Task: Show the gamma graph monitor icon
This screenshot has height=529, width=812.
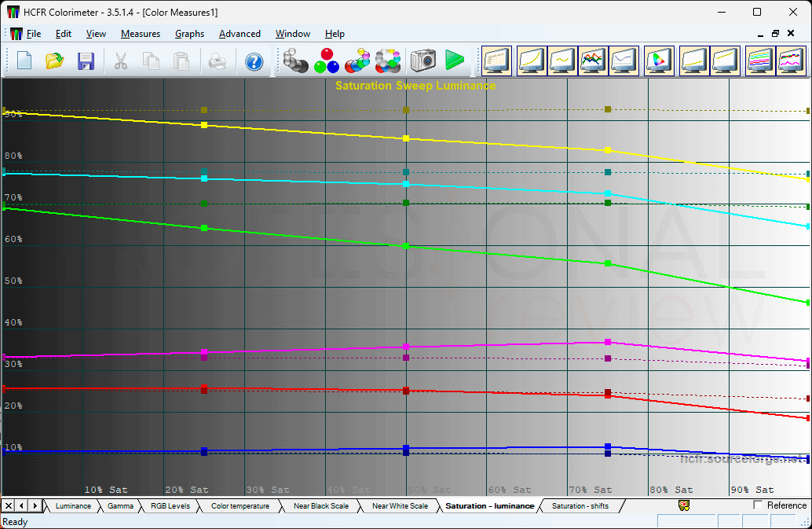Action: click(562, 61)
